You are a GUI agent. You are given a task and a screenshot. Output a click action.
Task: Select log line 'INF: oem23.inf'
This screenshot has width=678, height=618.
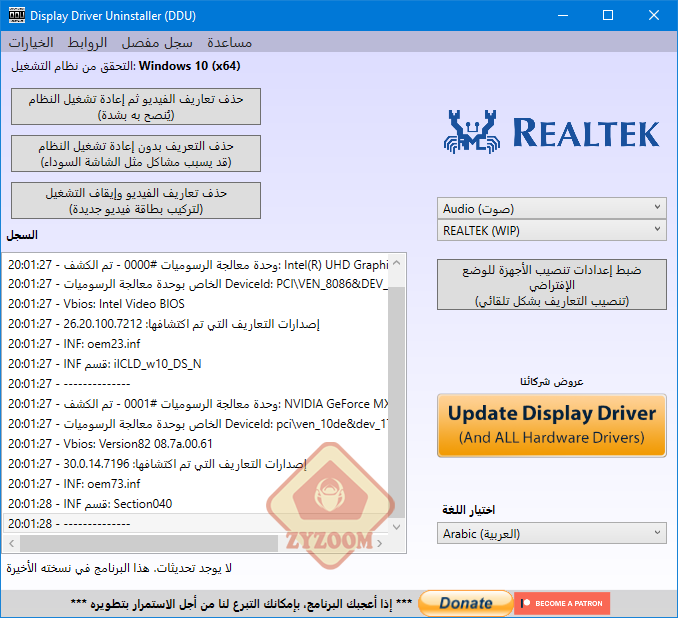(195, 344)
